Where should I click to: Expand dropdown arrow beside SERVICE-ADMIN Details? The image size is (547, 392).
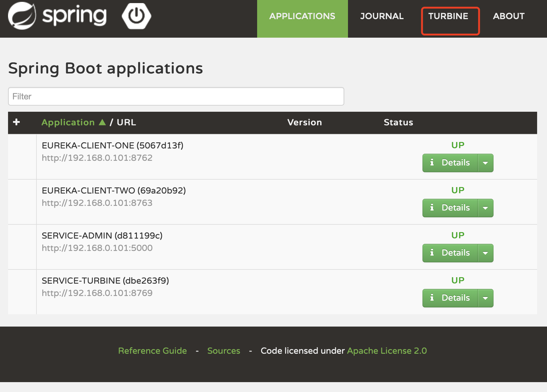(486, 253)
